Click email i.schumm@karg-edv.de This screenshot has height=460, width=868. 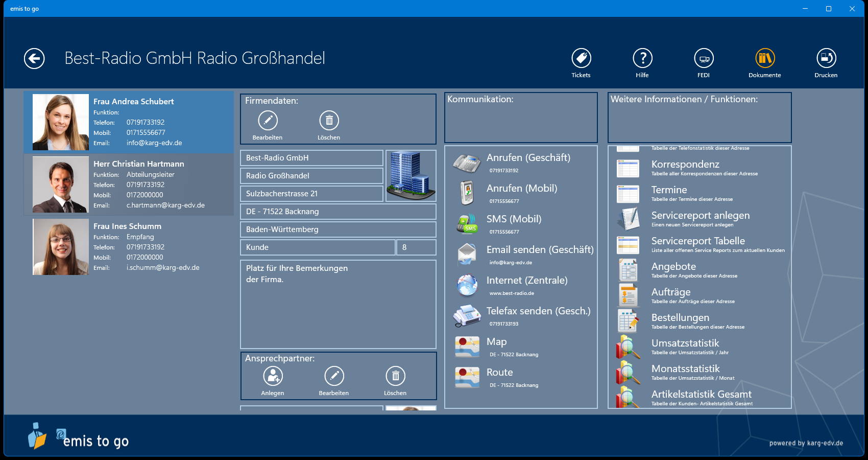pyautogui.click(x=163, y=268)
